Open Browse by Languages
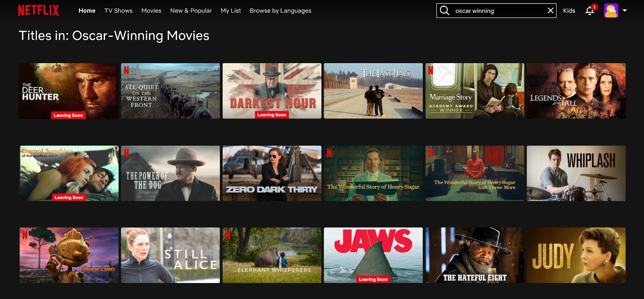The height and width of the screenshot is (299, 644). (281, 10)
